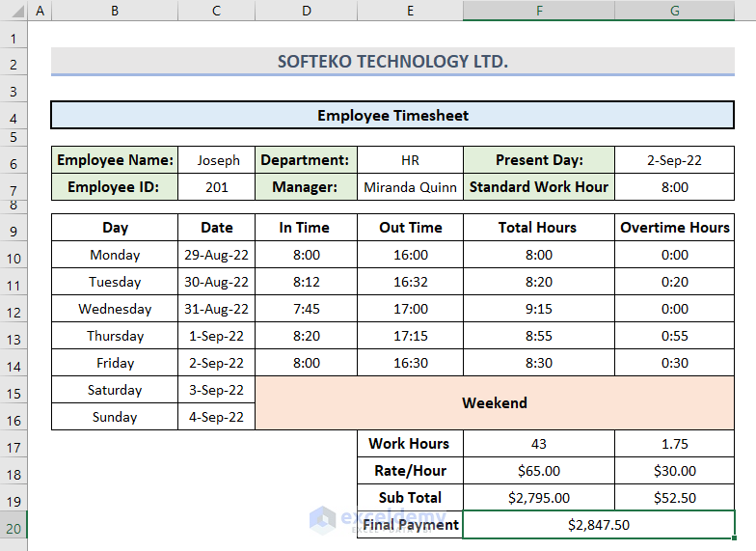Select the Employee Name: label cell
This screenshot has width=756, height=551.
(x=115, y=160)
